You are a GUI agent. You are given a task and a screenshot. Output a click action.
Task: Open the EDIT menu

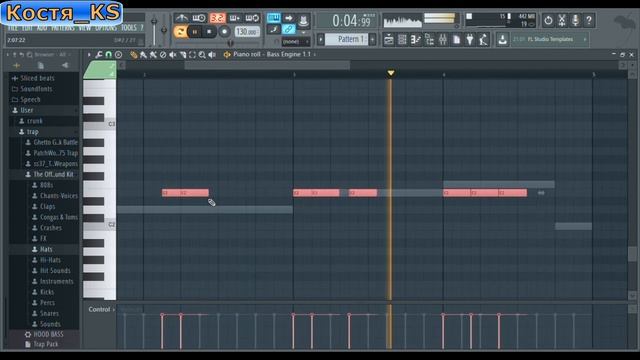(27, 28)
